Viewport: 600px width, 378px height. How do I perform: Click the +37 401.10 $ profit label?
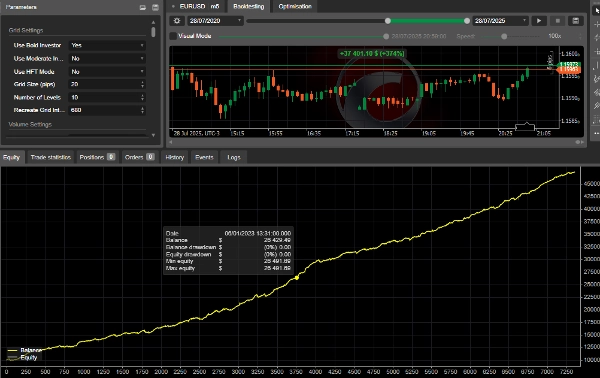click(x=372, y=54)
